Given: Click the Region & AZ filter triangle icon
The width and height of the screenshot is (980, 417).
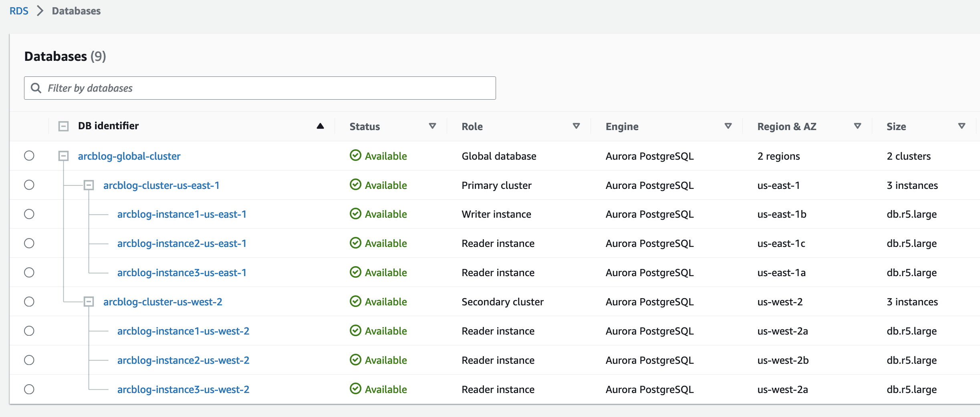Looking at the screenshot, I should (857, 126).
